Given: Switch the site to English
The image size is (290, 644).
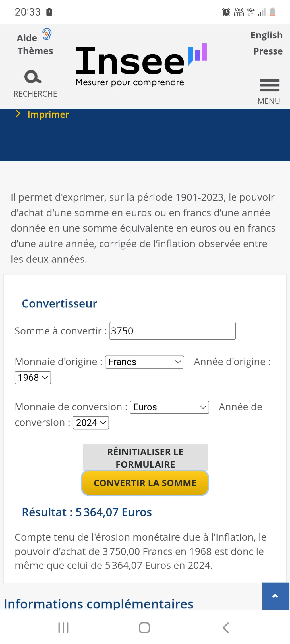Looking at the screenshot, I should point(266,35).
